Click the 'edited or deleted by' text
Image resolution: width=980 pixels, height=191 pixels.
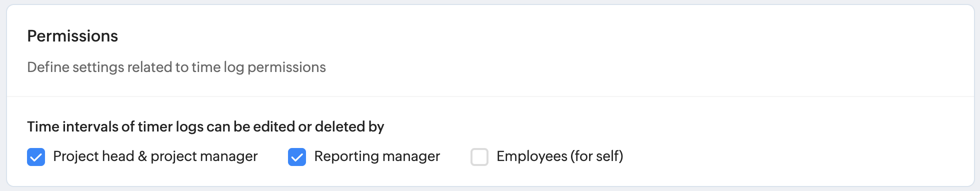click(318, 126)
